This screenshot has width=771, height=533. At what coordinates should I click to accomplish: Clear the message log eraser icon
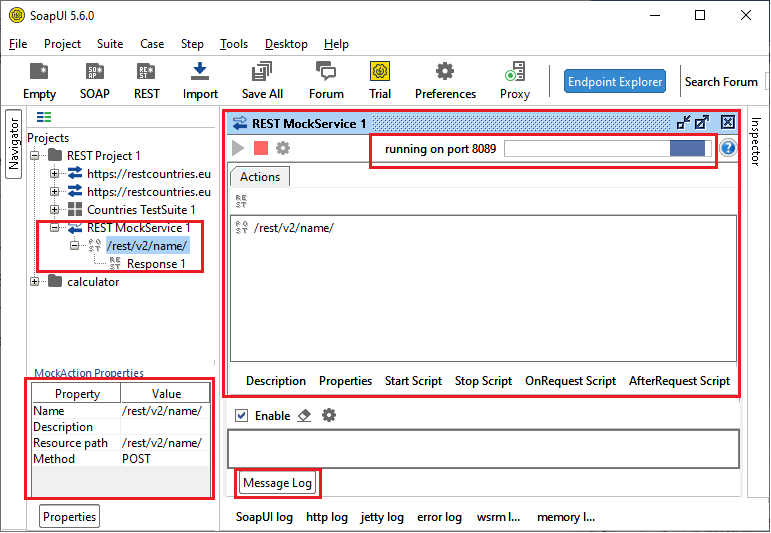click(304, 416)
